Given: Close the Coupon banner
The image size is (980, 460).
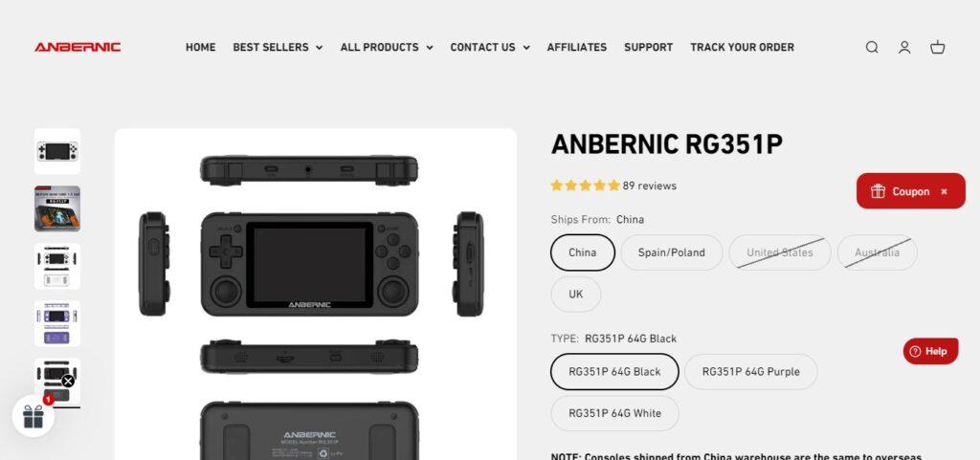Looking at the screenshot, I should [944, 191].
